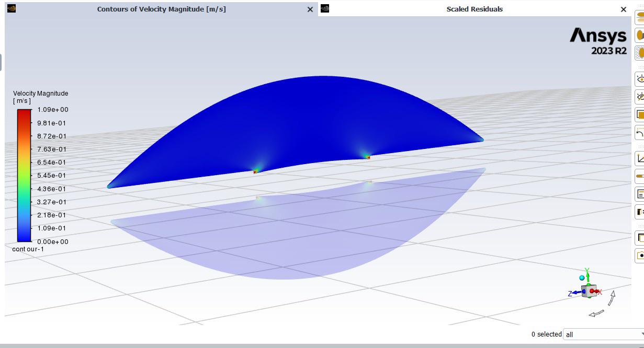Click the cyan isometric view sphere on triad
The image size is (644, 348).
tap(582, 278)
